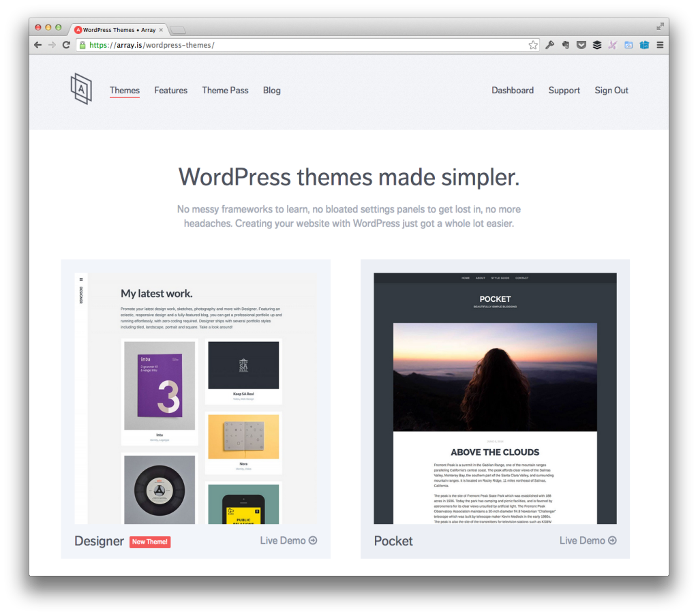Click the Evernote elephant extension icon
The image size is (698, 616).
pos(566,45)
